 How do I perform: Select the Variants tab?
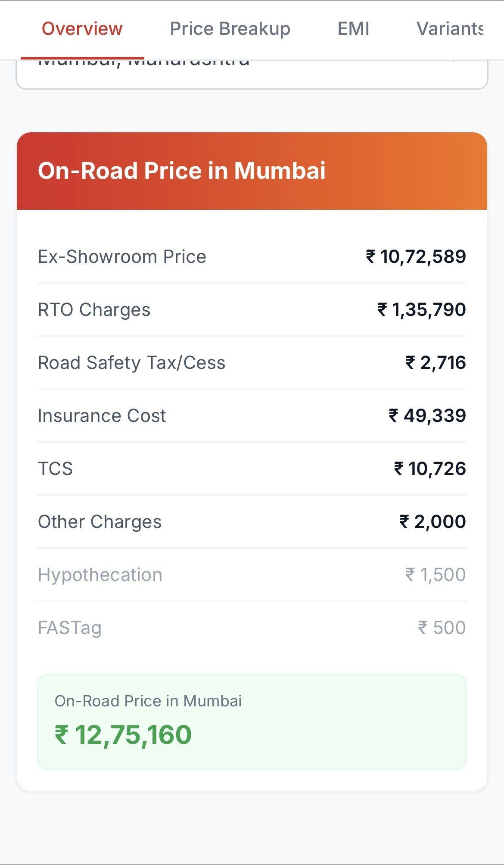(x=450, y=29)
